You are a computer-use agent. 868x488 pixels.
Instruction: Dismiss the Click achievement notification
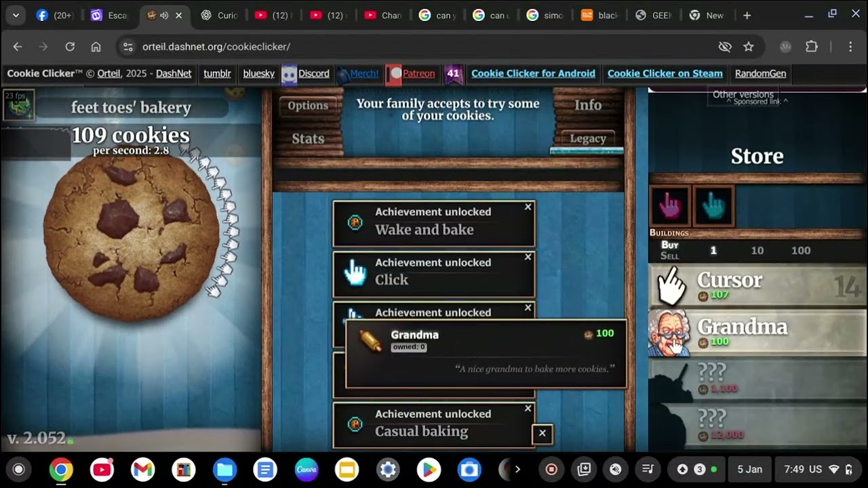click(528, 257)
